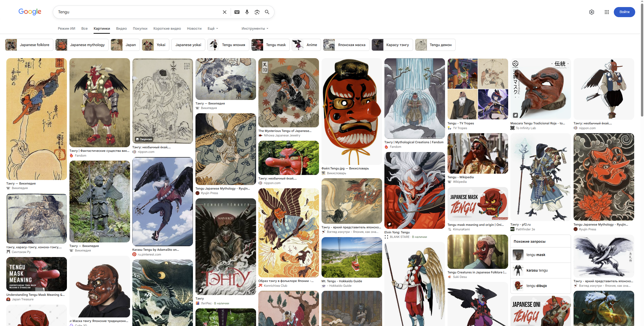Open the Тэнгу - pf2.ru character image
This screenshot has width=644, height=326.
541,177
